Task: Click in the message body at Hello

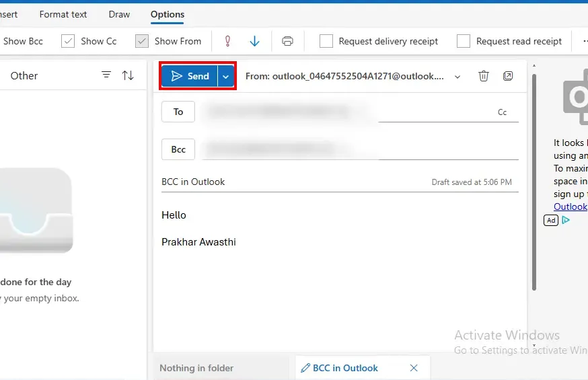Action: [x=174, y=215]
